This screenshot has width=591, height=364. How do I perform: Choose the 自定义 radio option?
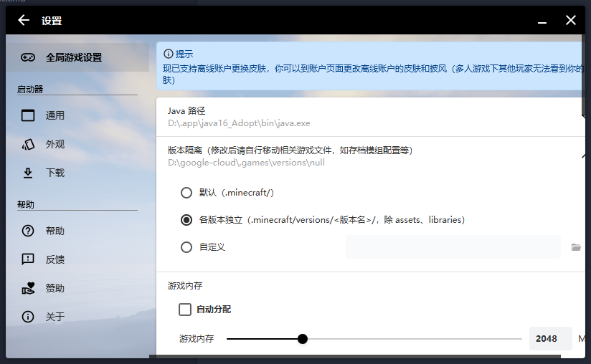186,247
